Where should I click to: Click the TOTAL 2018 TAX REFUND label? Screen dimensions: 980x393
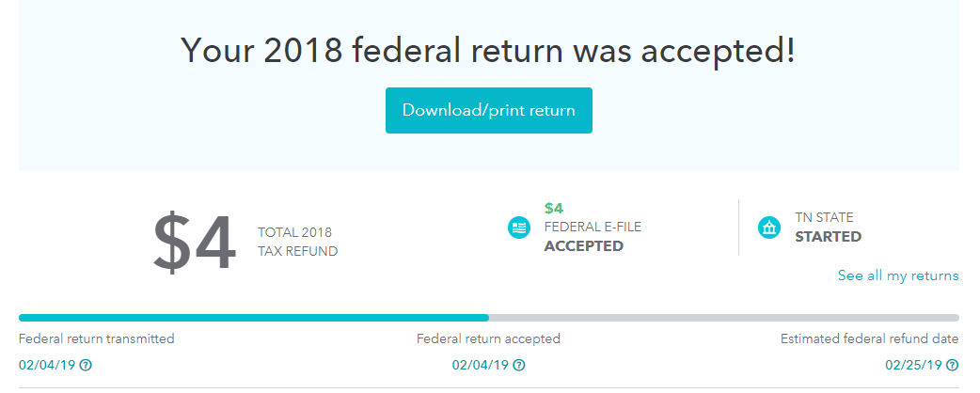297,242
